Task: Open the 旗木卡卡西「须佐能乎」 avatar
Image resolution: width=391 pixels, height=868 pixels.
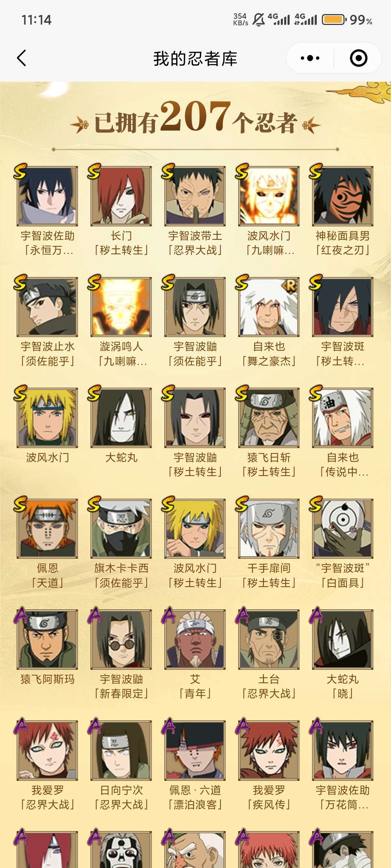Action: pyautogui.click(x=121, y=529)
